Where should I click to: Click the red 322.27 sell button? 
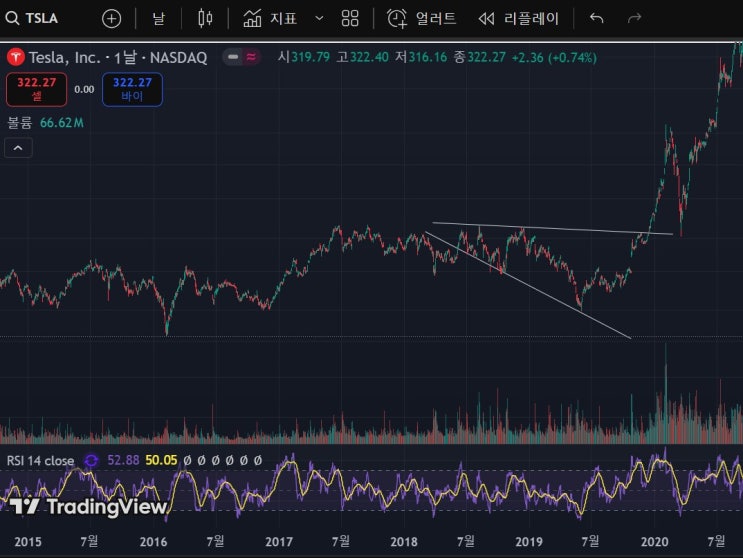(36, 89)
